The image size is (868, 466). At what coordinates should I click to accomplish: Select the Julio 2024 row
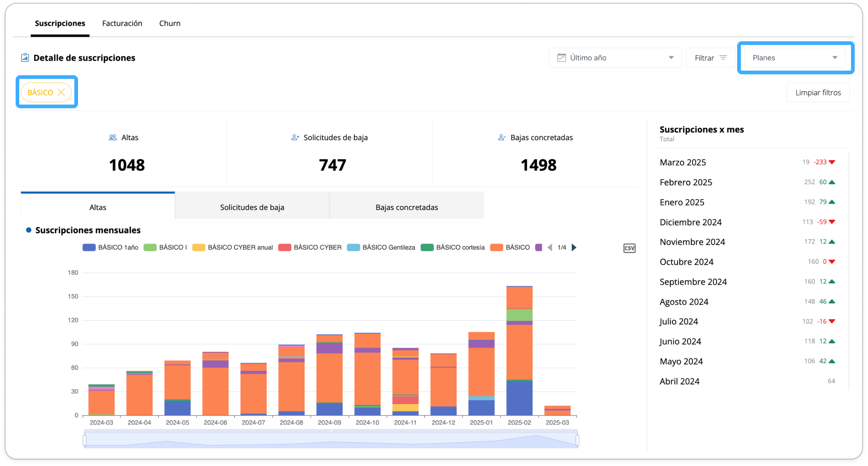pyautogui.click(x=747, y=322)
